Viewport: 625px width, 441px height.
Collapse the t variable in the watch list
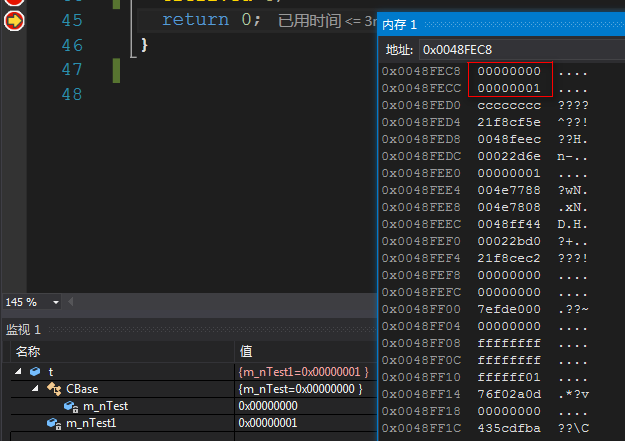[18, 372]
